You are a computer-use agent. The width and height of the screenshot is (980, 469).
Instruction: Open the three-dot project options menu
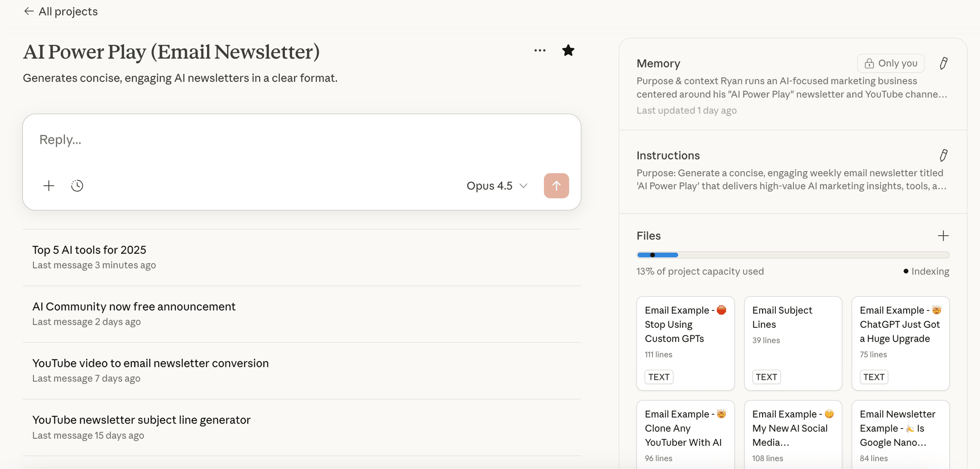(x=540, y=51)
